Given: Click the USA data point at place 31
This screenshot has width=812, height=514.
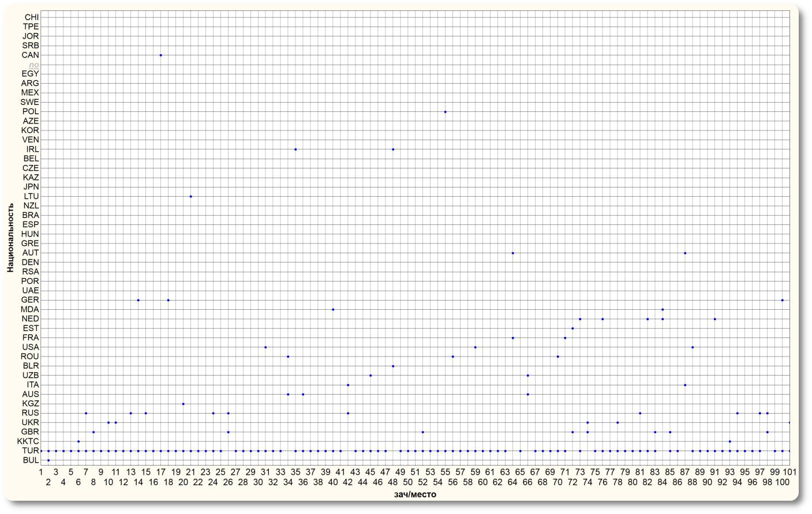Looking at the screenshot, I should [265, 347].
